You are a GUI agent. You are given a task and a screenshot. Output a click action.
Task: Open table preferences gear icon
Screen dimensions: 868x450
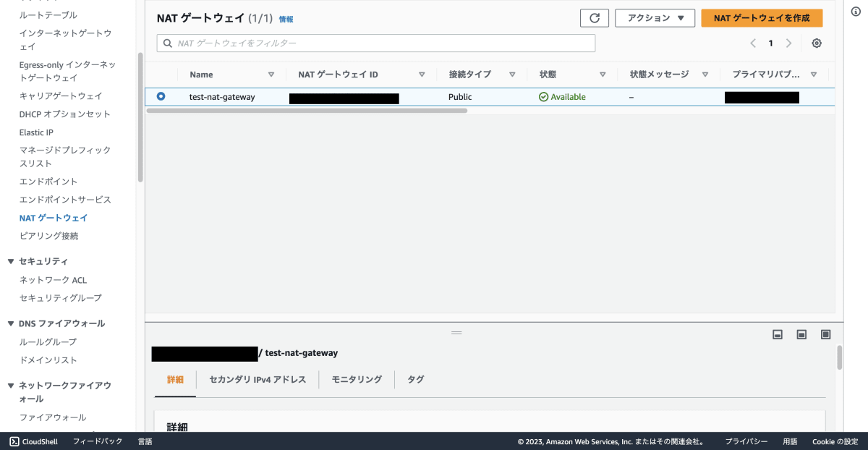click(x=817, y=43)
